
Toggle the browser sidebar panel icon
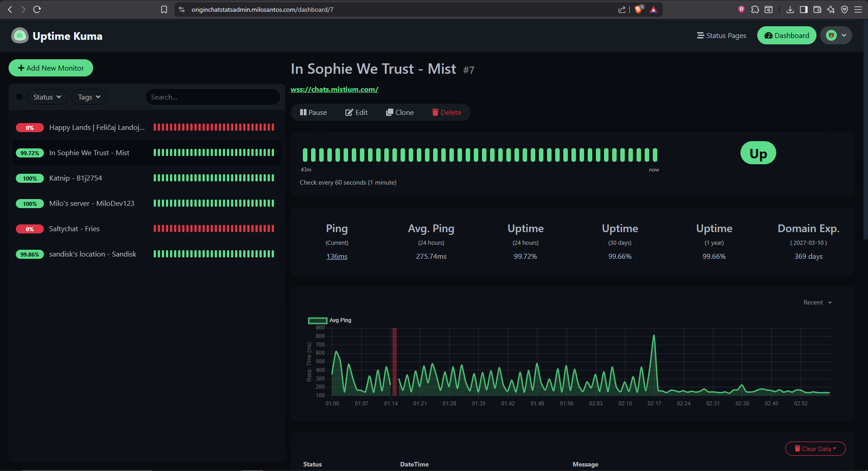803,10
